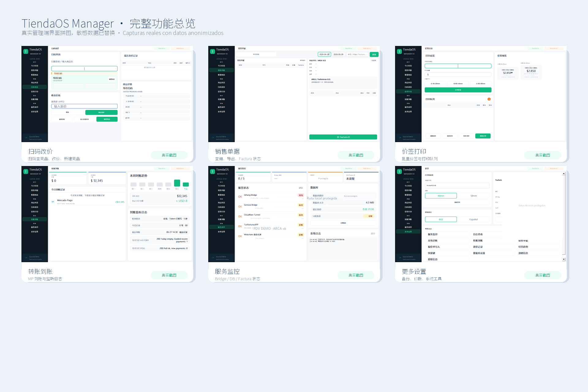Click the green 查询 button in 销售单据
588x392 pixels.
click(374, 55)
